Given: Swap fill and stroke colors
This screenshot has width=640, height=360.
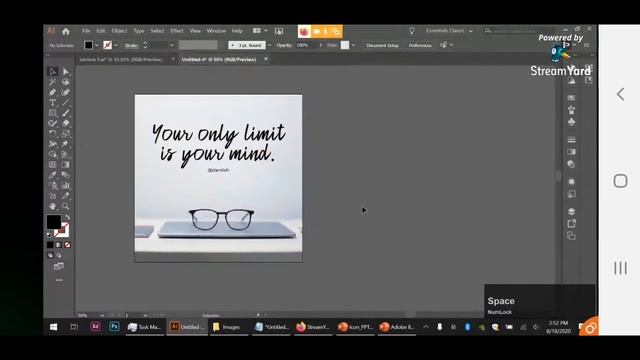Looking at the screenshot, I should coord(67,217).
